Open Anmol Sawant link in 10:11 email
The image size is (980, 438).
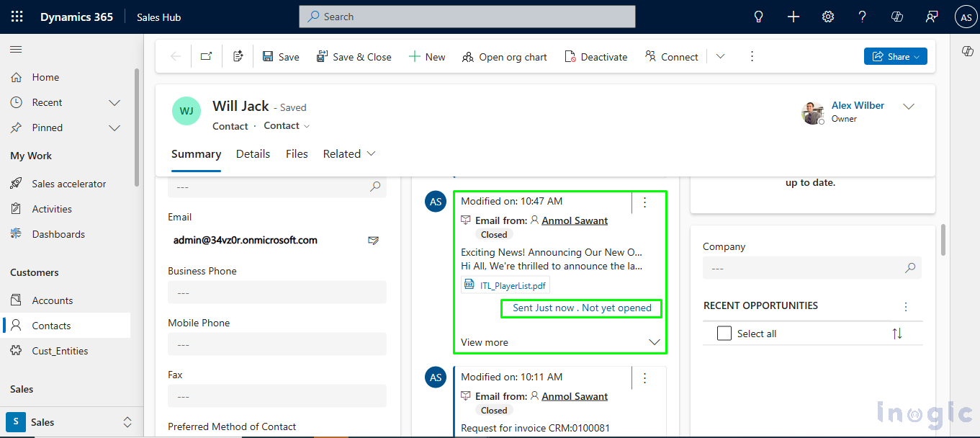[x=575, y=396]
